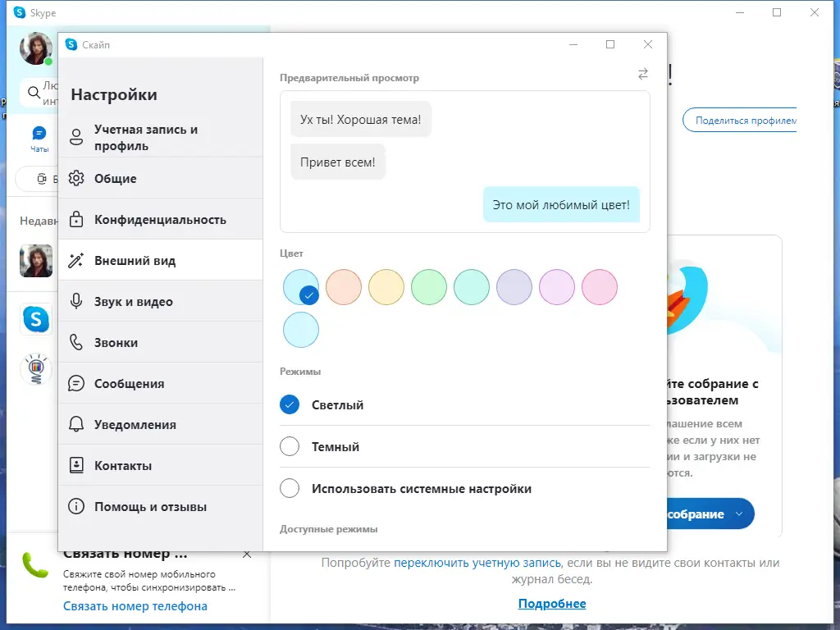Click the Skype logo in settings title bar
The height and width of the screenshot is (630, 840).
pos(71,44)
